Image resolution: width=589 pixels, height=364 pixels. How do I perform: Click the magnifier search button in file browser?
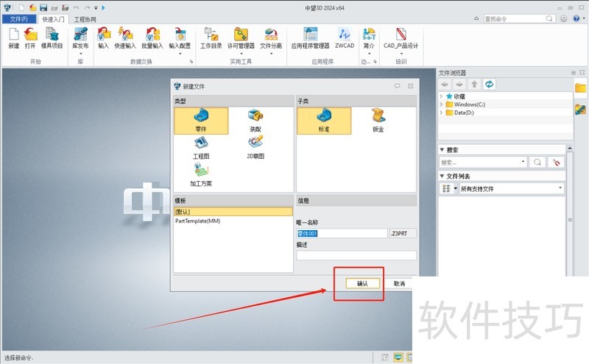pyautogui.click(x=537, y=162)
